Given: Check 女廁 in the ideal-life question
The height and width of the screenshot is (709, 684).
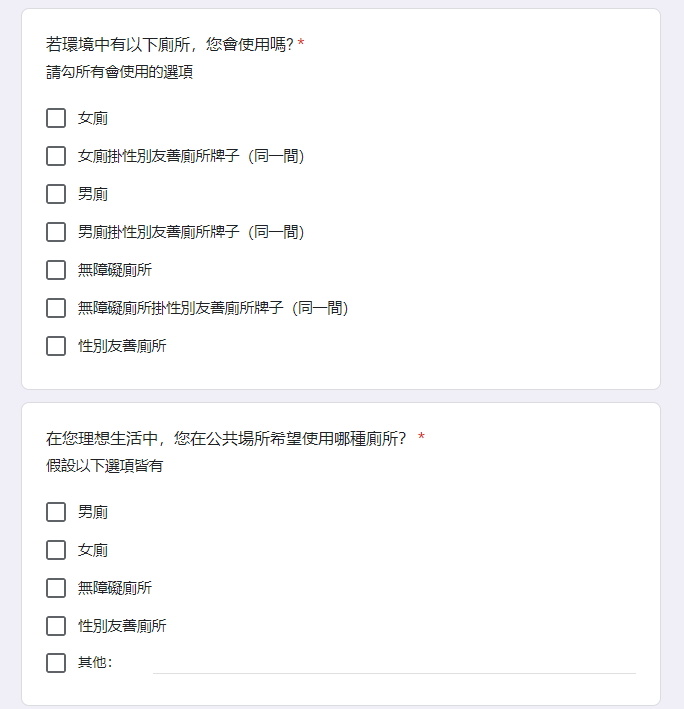Looking at the screenshot, I should 56,550.
